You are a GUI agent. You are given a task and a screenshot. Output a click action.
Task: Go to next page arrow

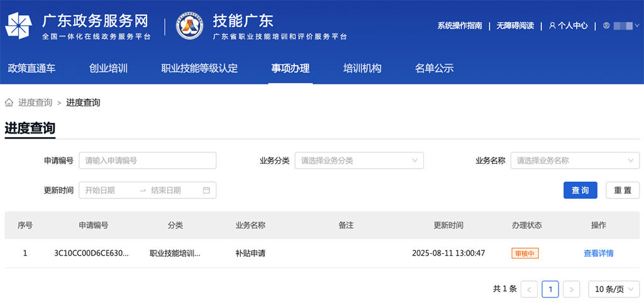pos(571,289)
